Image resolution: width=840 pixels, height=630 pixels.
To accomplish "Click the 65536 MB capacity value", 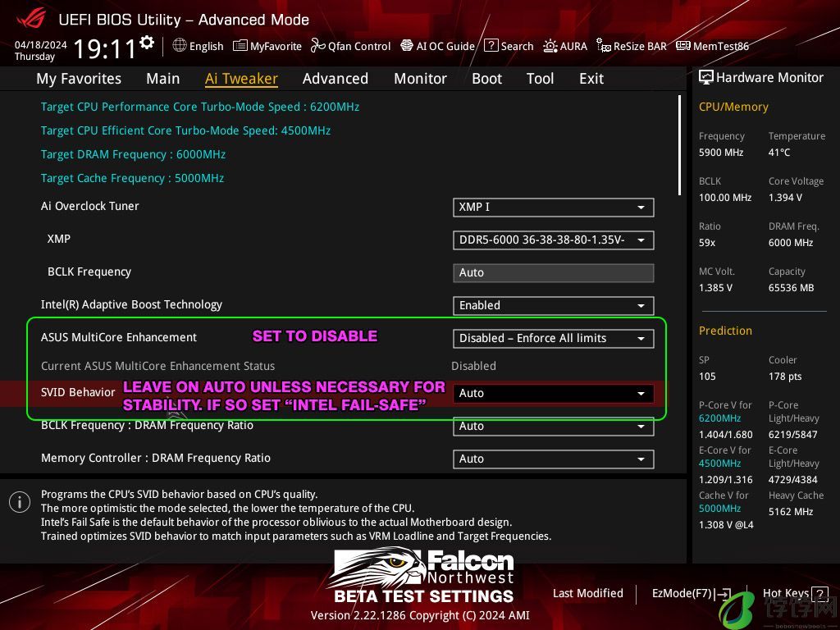I will pyautogui.click(x=792, y=288).
